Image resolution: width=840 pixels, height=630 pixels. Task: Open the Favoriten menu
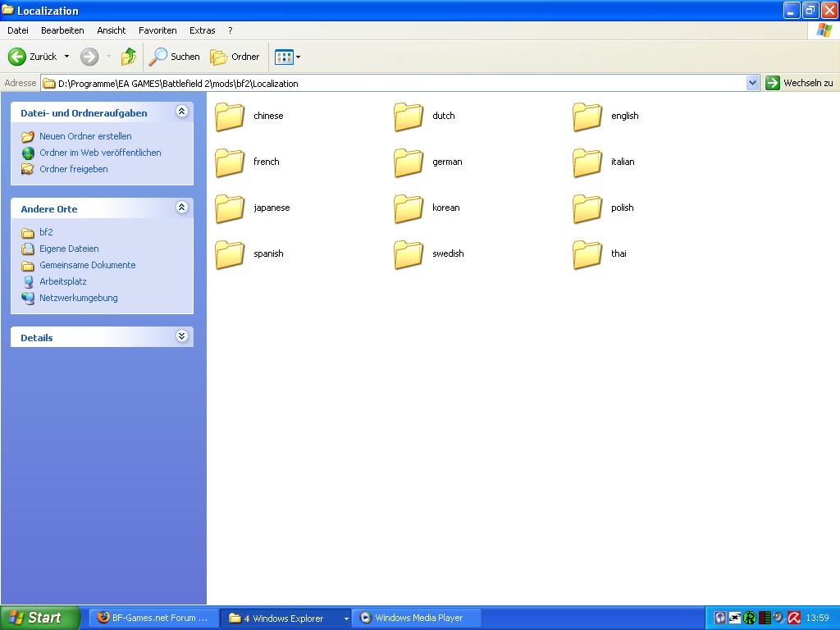pos(157,30)
